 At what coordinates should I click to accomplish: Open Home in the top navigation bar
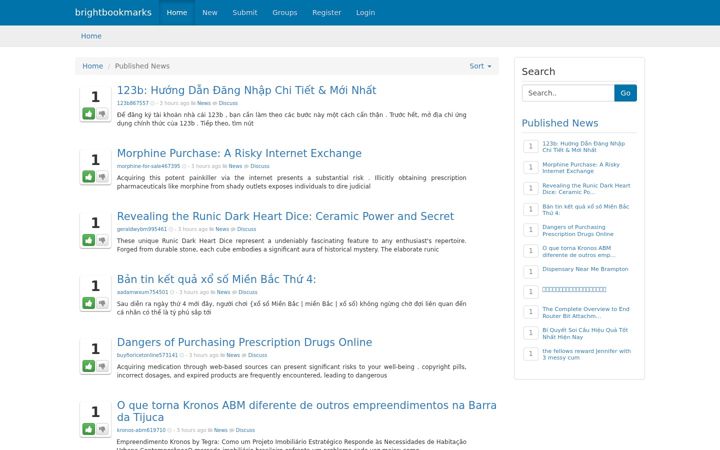[x=177, y=12]
